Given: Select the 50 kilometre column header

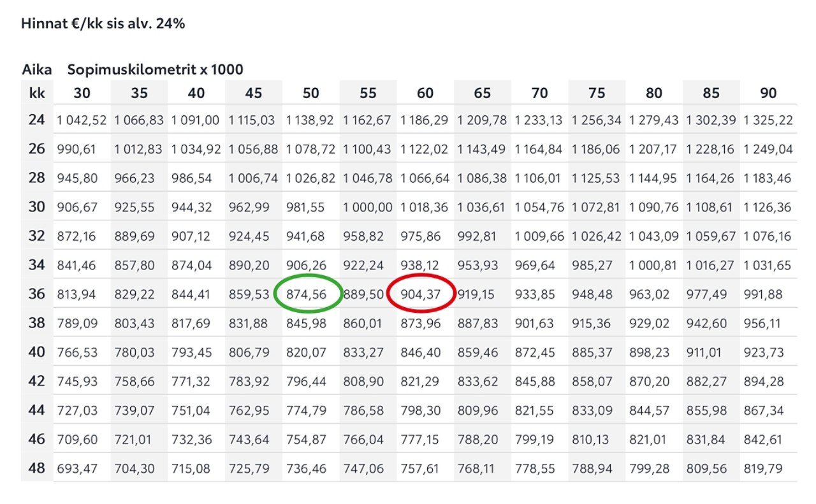Looking at the screenshot, I should coord(310,93).
